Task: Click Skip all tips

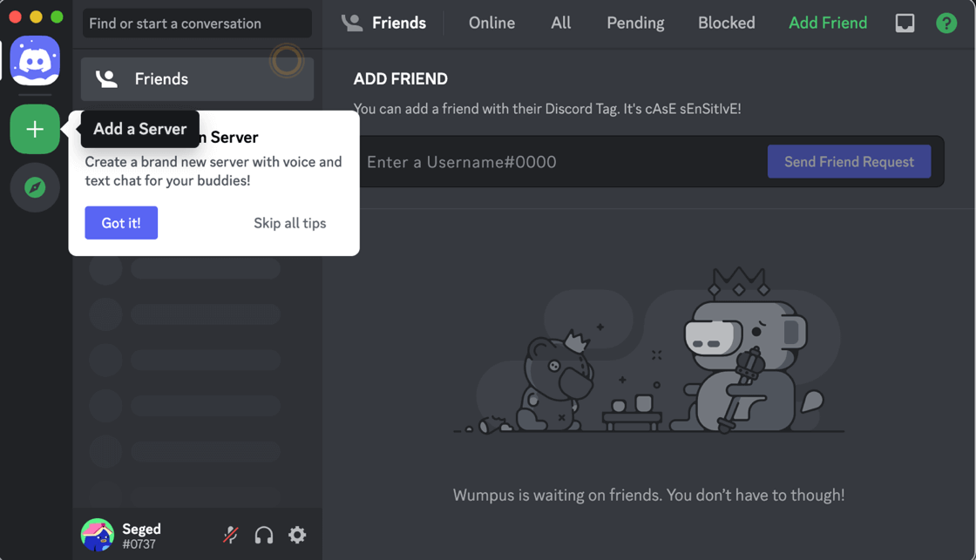Action: click(289, 223)
